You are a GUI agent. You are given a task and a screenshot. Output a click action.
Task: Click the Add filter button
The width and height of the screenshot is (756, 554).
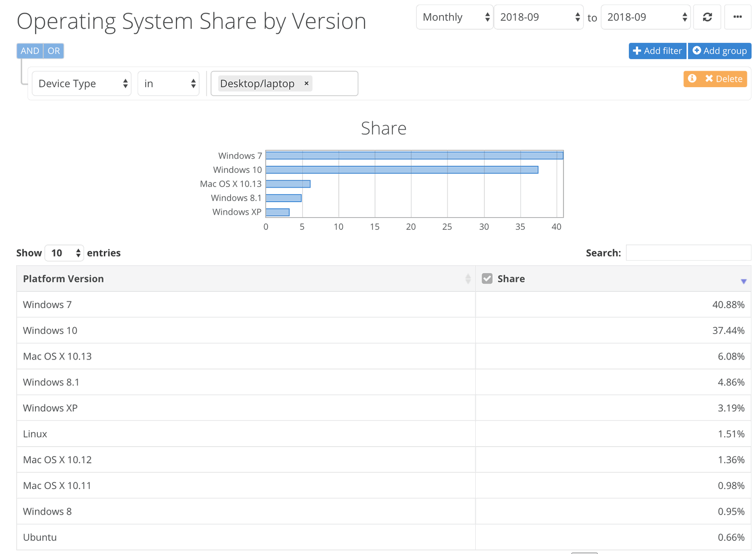click(x=657, y=50)
